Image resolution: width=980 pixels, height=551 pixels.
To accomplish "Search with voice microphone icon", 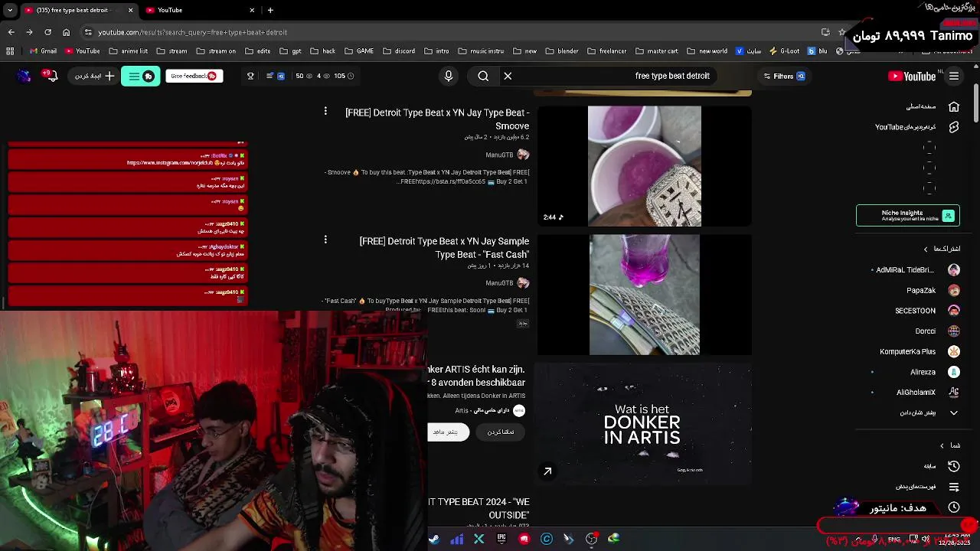I will (x=449, y=76).
